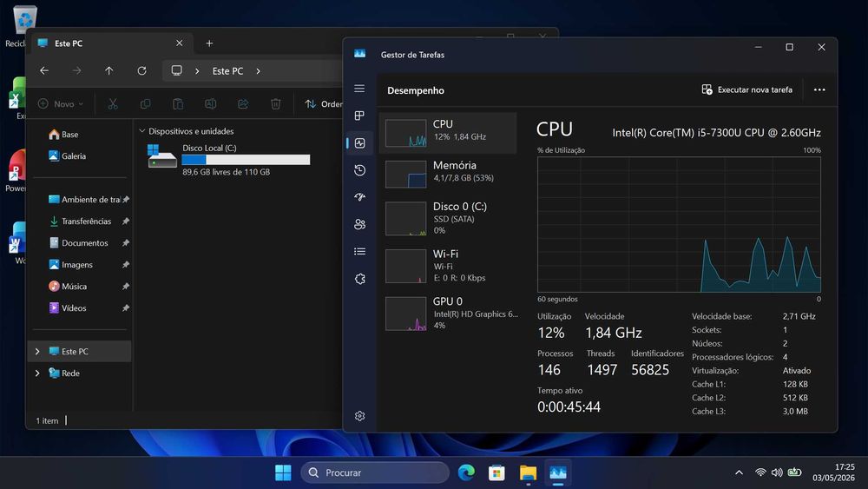The width and height of the screenshot is (868, 489).
Task: Select the Wi-Fi performance entry
Action: (x=449, y=265)
